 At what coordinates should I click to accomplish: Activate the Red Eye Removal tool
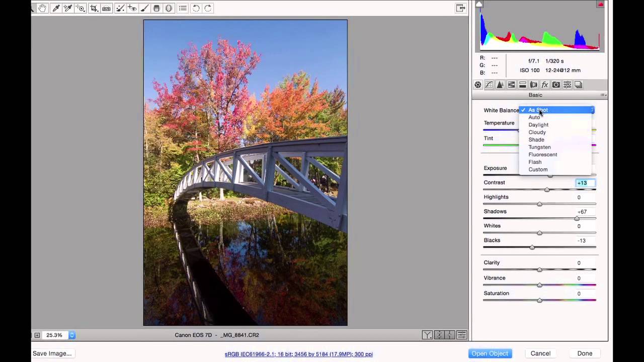coord(132,8)
